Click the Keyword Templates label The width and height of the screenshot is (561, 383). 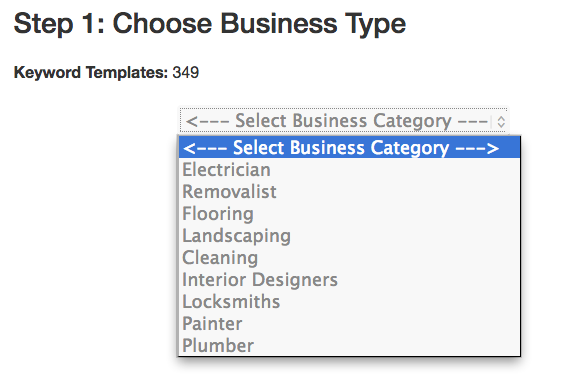click(x=91, y=72)
